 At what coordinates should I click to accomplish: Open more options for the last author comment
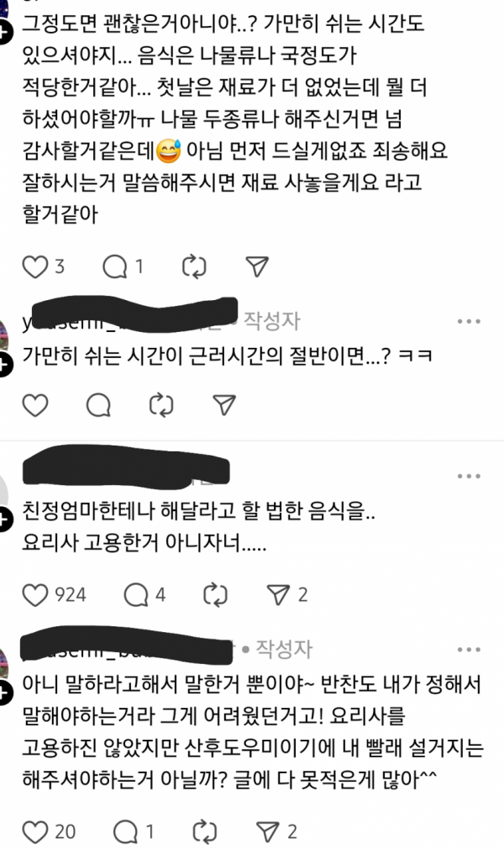(468, 649)
